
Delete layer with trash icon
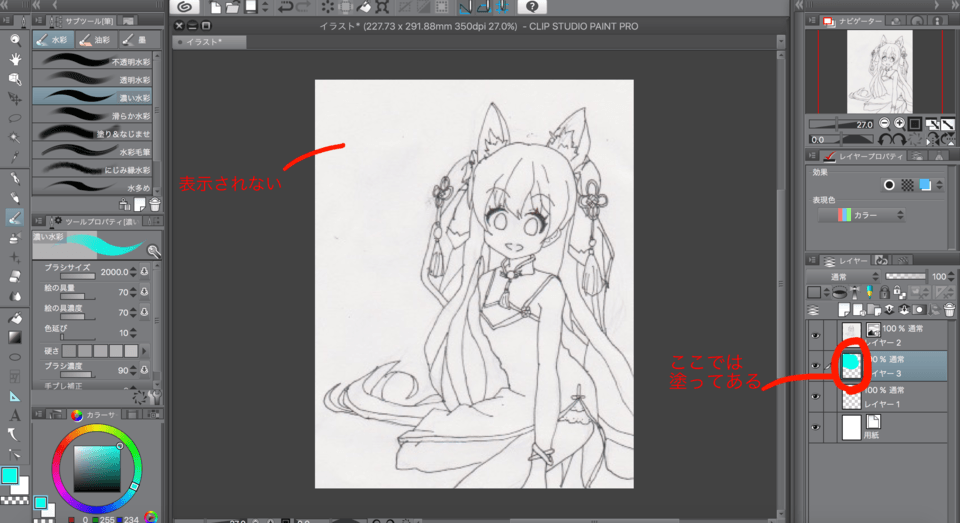949,310
